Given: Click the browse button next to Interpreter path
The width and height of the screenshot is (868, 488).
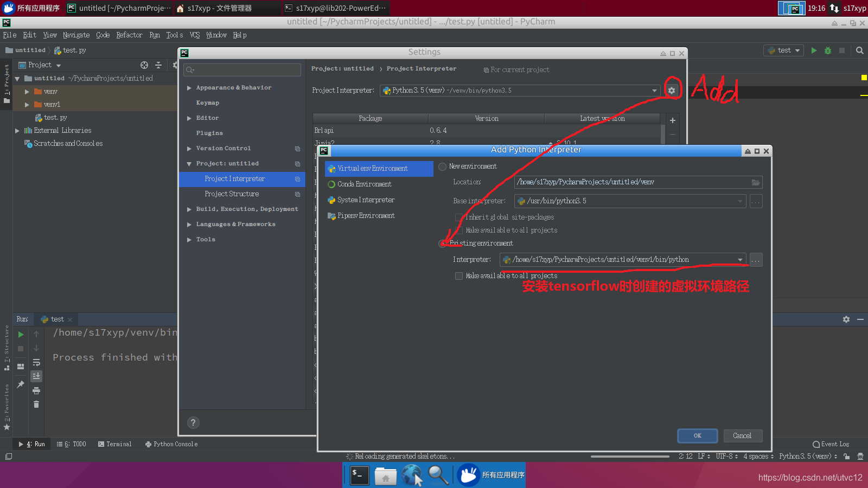Looking at the screenshot, I should (x=756, y=260).
